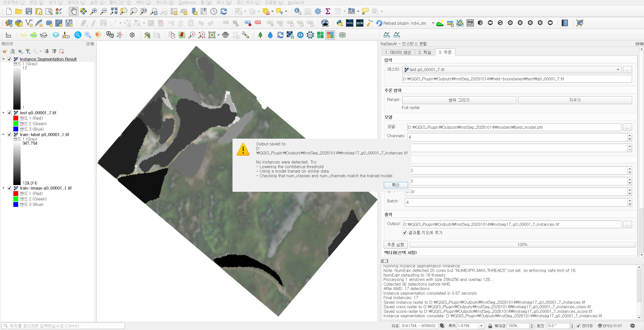Open the 축척 scale dropdown in status bar
Viewport: 644px width, 330px height.
coord(481,326)
